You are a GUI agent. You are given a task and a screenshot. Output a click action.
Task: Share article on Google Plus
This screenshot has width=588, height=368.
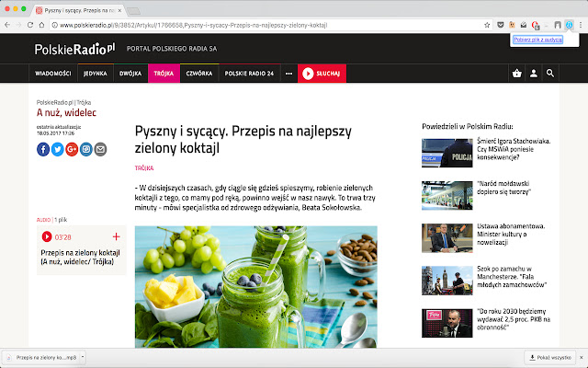72,149
